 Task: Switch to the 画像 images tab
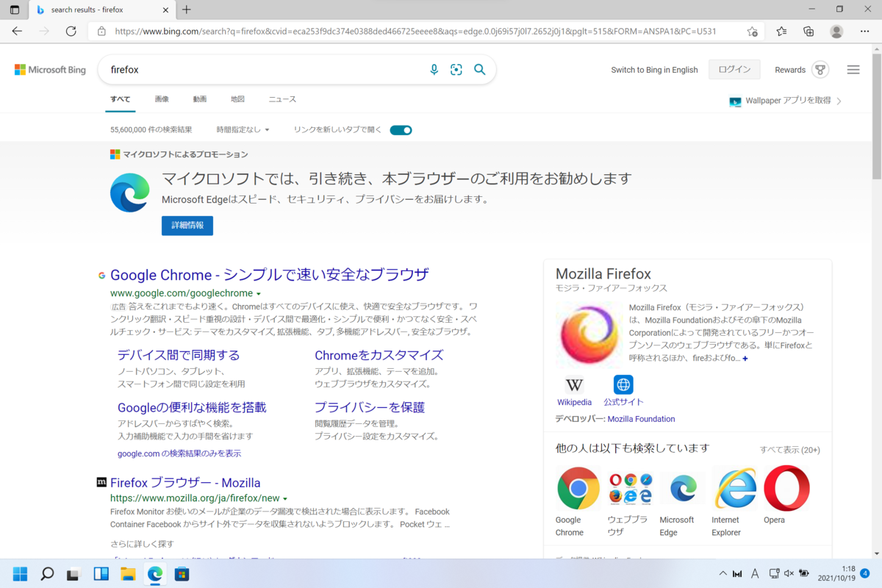tap(162, 99)
